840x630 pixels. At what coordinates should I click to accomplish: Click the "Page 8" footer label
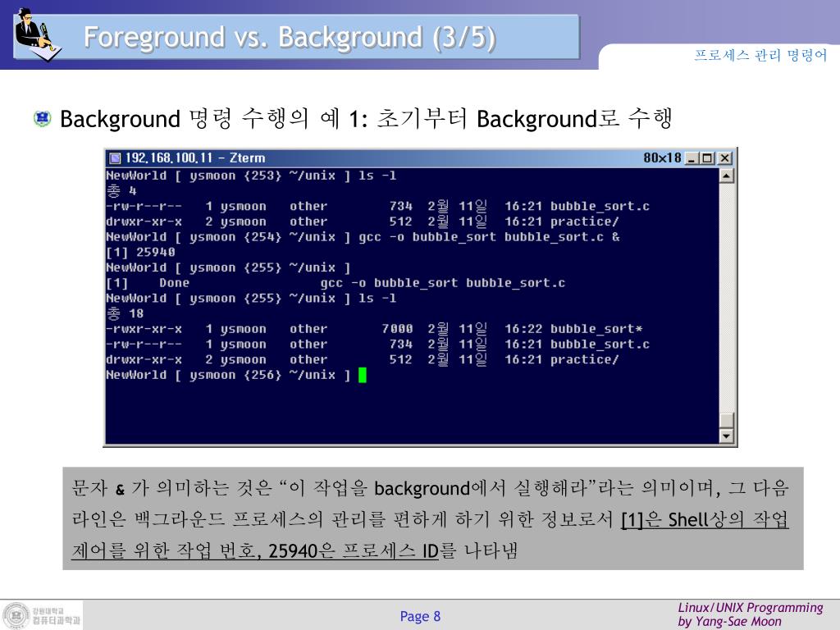pyautogui.click(x=420, y=616)
